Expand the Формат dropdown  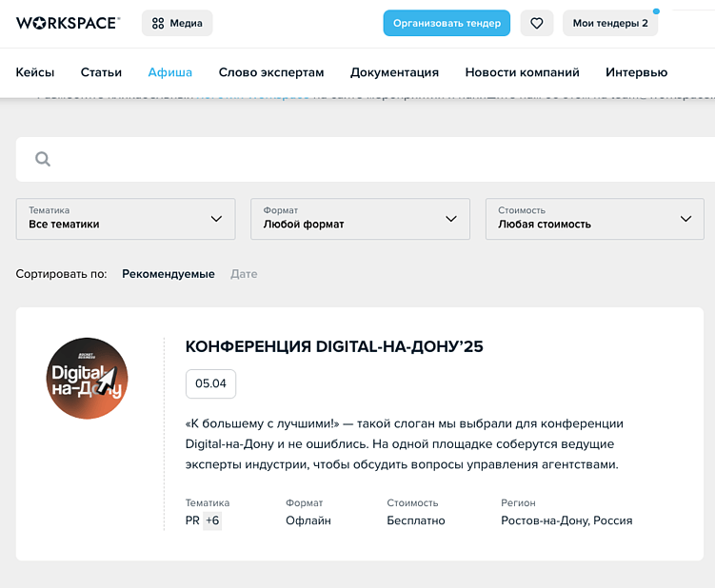pyautogui.click(x=360, y=219)
